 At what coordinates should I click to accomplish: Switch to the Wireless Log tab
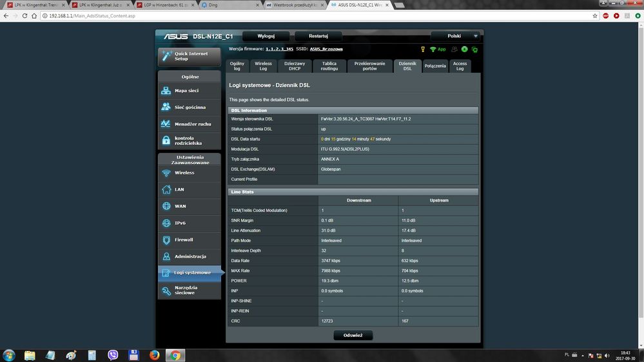(263, 66)
